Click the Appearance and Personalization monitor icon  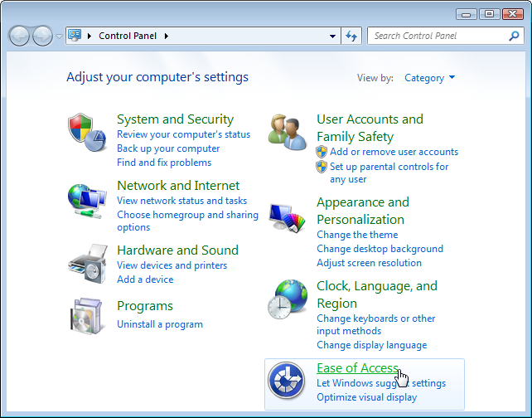pyautogui.click(x=288, y=217)
